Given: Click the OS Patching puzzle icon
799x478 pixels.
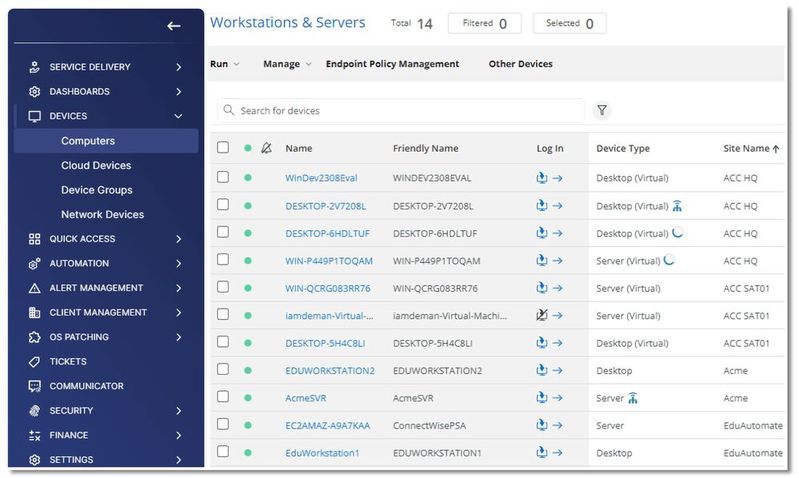Looking at the screenshot, I should [x=34, y=337].
